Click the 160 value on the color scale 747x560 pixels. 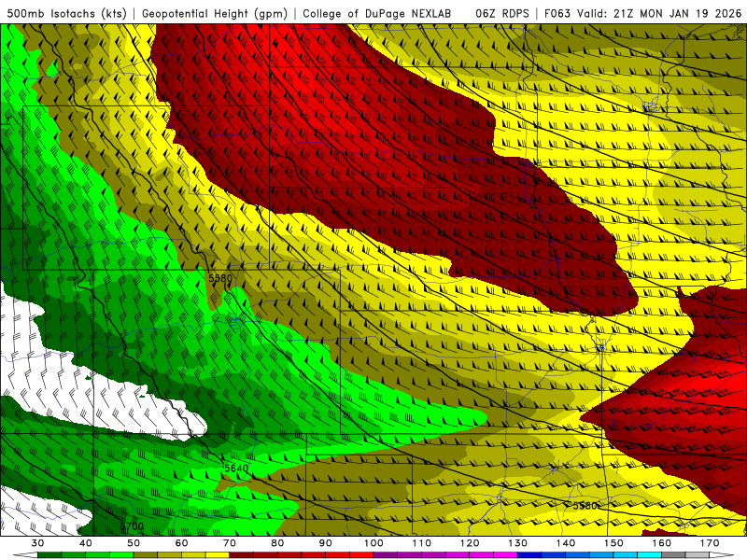pyautogui.click(x=662, y=543)
